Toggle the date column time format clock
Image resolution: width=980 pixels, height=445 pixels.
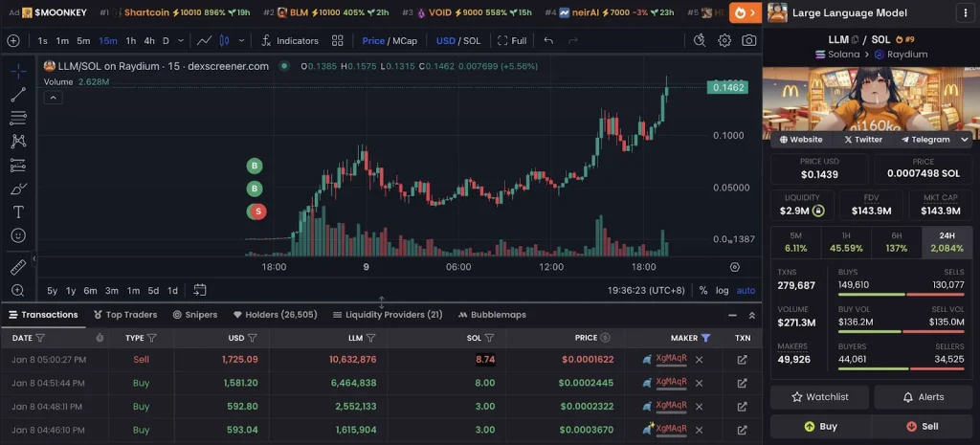click(100, 338)
